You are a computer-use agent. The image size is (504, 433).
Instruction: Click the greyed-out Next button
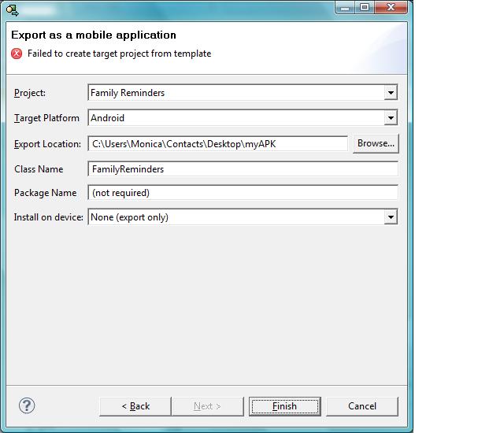click(207, 406)
